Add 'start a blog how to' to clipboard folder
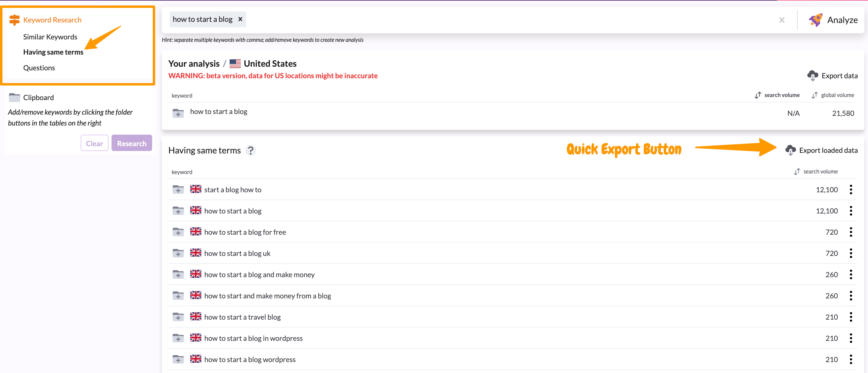The image size is (868, 373). tap(178, 190)
